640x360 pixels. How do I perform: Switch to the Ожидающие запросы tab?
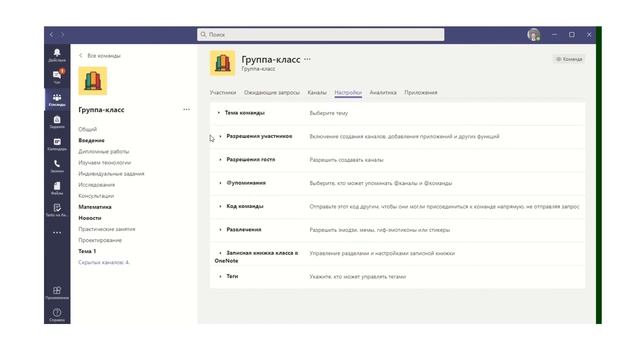click(272, 93)
